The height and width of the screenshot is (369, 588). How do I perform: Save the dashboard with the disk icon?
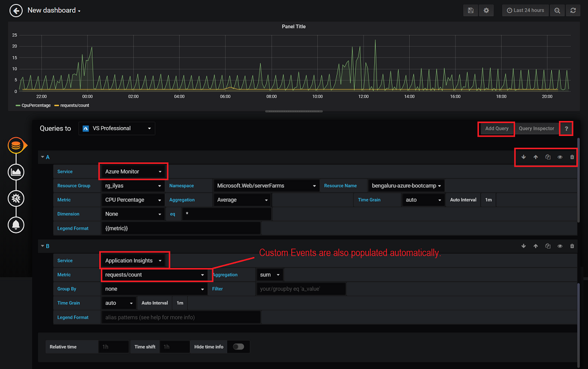pos(471,11)
